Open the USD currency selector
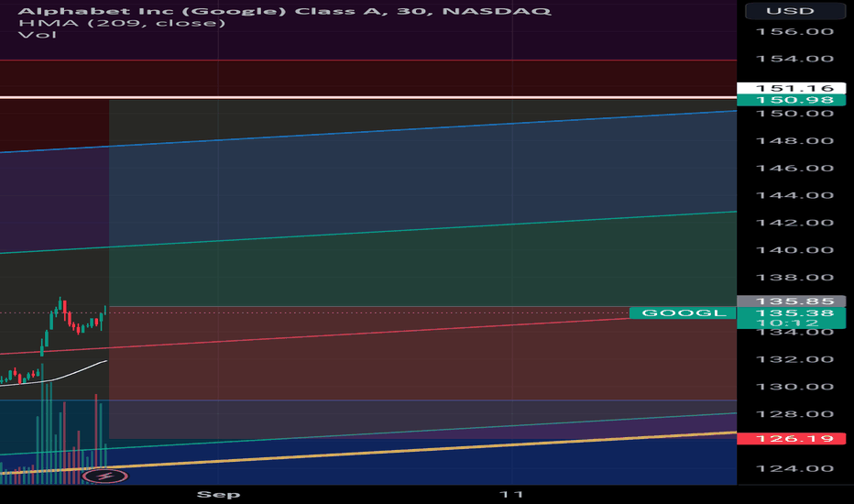 point(794,11)
